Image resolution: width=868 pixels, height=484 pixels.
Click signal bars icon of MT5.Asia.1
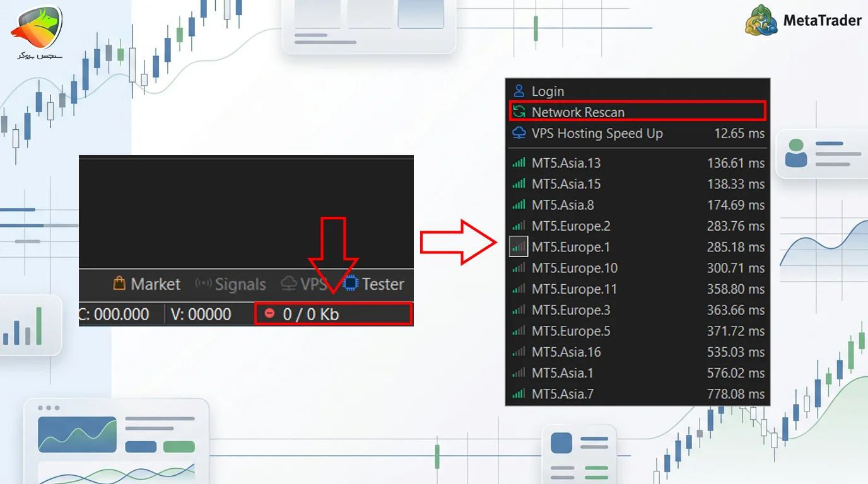519,373
